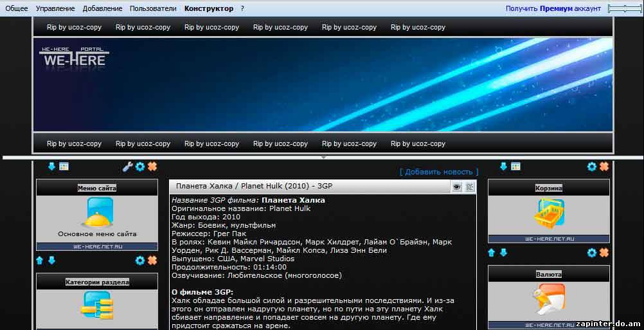Screen dimensions: 644x330
Task: Open gear settings for Валюта block
Action: pyautogui.click(x=592, y=253)
